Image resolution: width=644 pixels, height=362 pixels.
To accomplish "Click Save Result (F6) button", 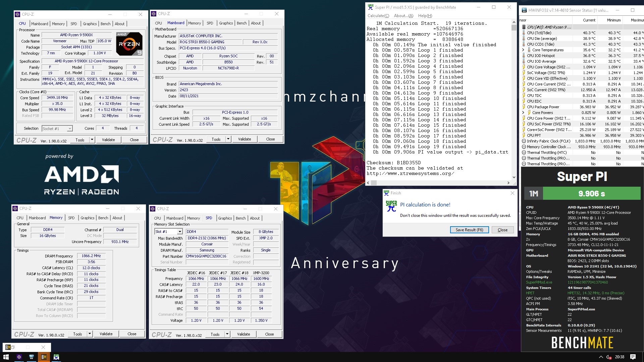I will coord(469,230).
